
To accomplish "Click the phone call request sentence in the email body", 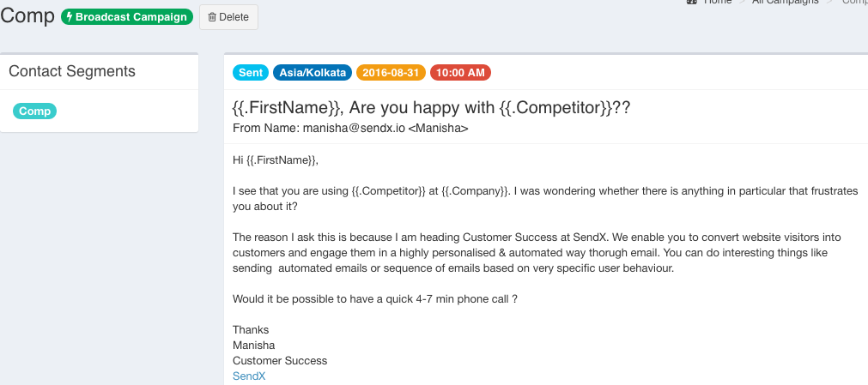I will [375, 299].
